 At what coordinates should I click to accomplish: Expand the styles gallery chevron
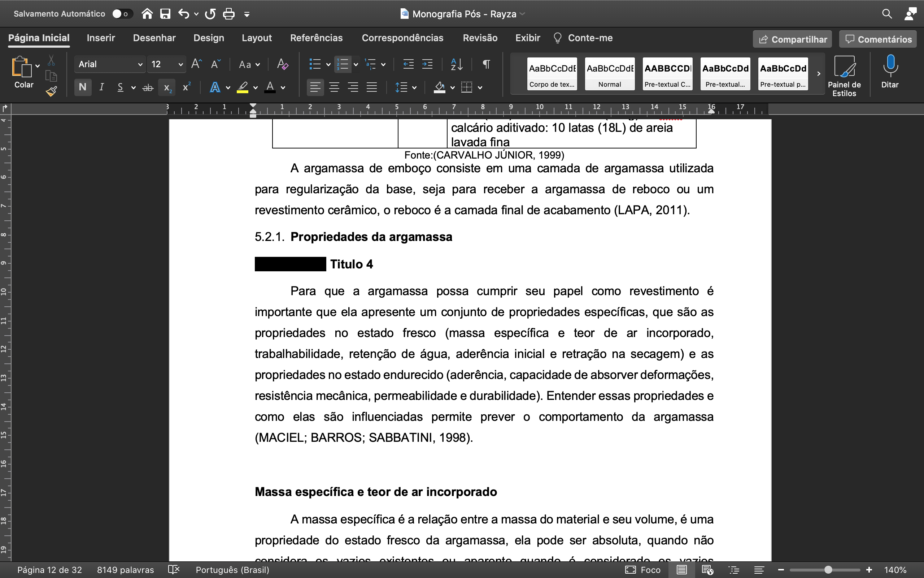(x=818, y=74)
